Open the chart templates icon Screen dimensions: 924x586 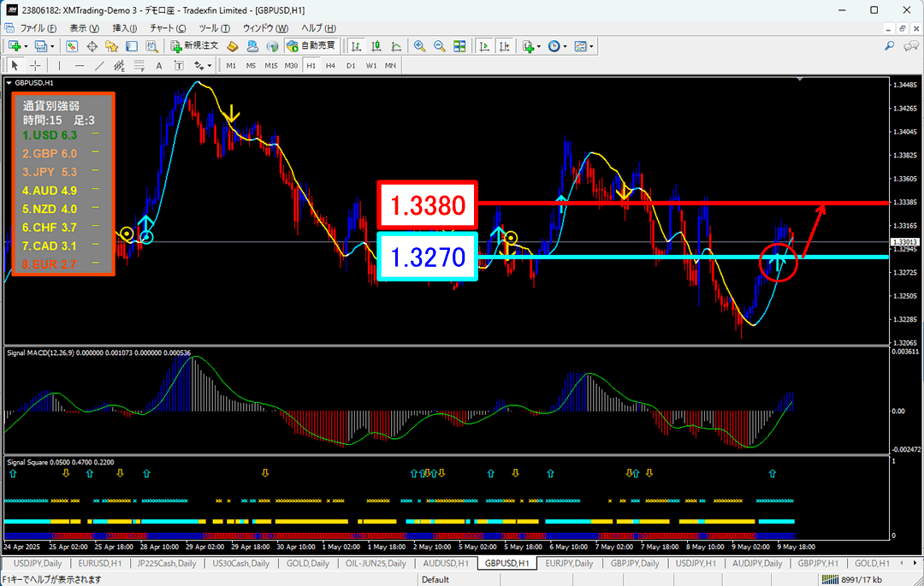click(580, 46)
